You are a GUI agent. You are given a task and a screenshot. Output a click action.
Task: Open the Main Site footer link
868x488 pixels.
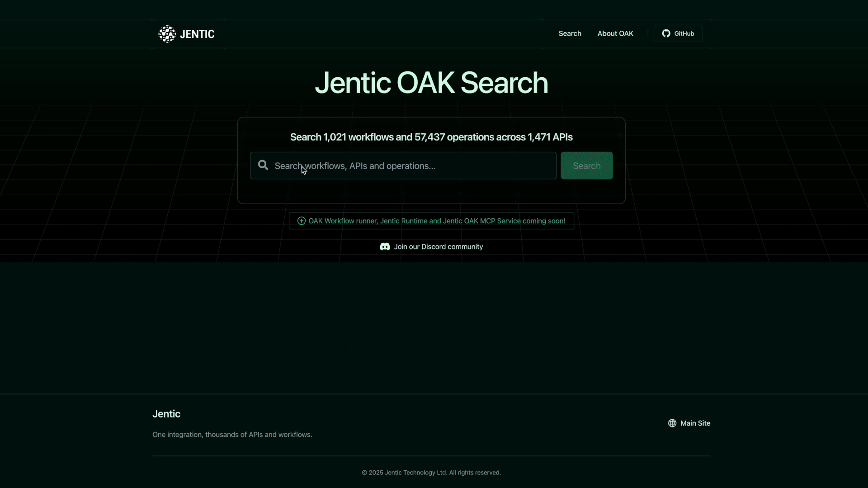coord(689,423)
